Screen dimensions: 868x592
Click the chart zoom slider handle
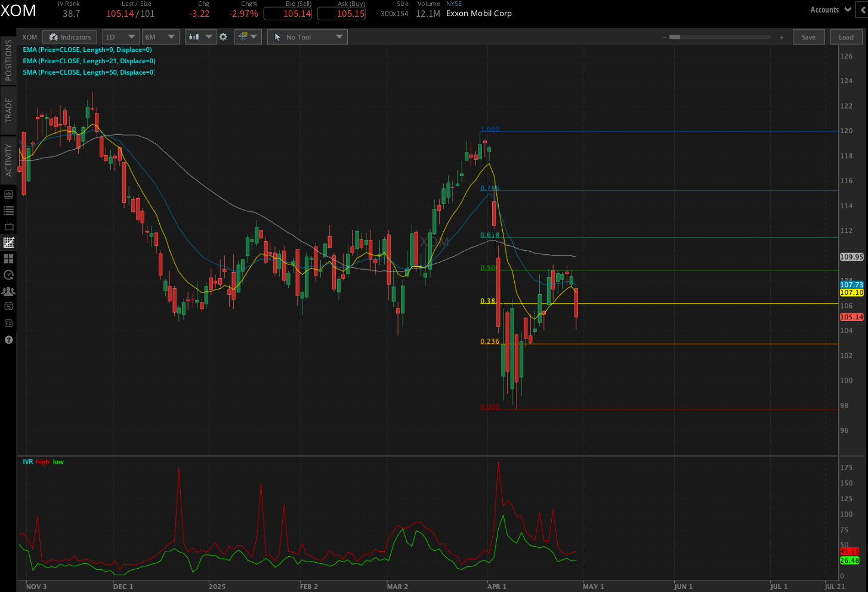[675, 37]
